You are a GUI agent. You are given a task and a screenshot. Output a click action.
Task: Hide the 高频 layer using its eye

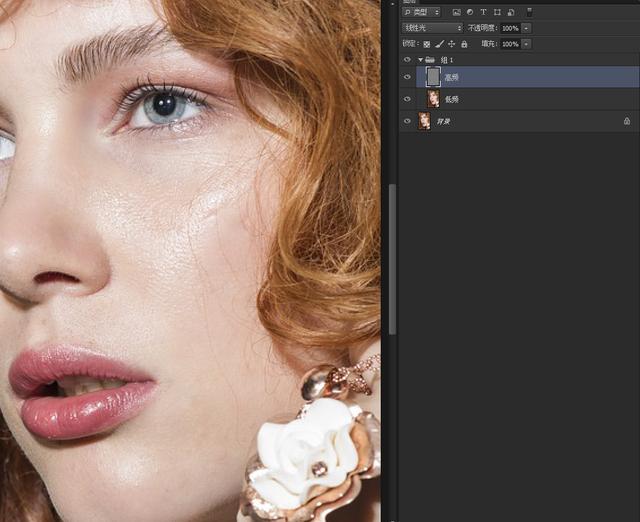click(x=407, y=77)
